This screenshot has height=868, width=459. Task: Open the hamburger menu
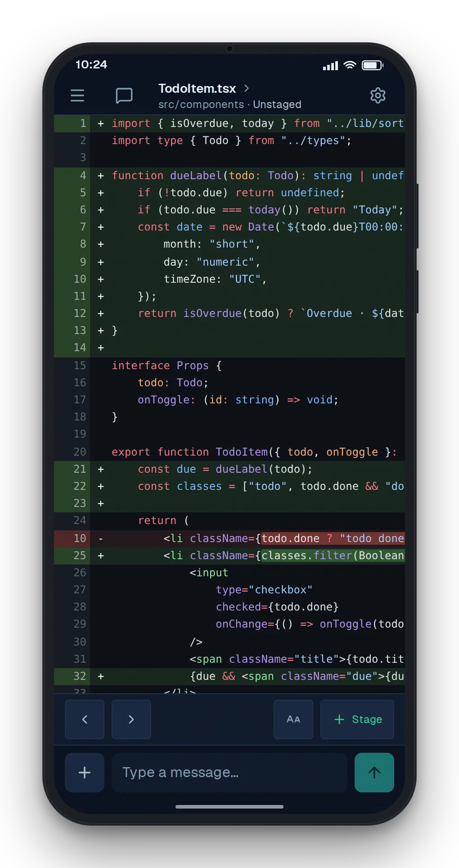(x=77, y=95)
